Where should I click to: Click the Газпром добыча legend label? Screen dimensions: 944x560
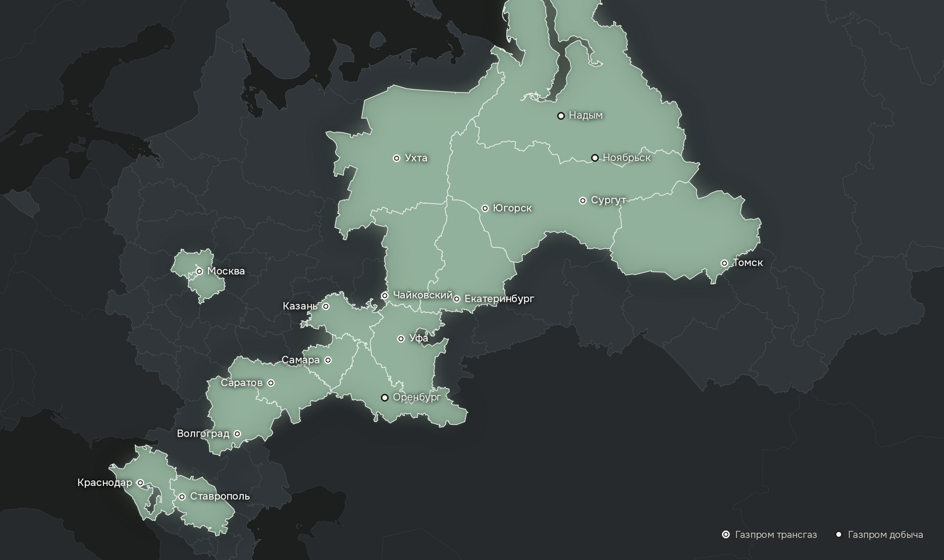pos(886,535)
